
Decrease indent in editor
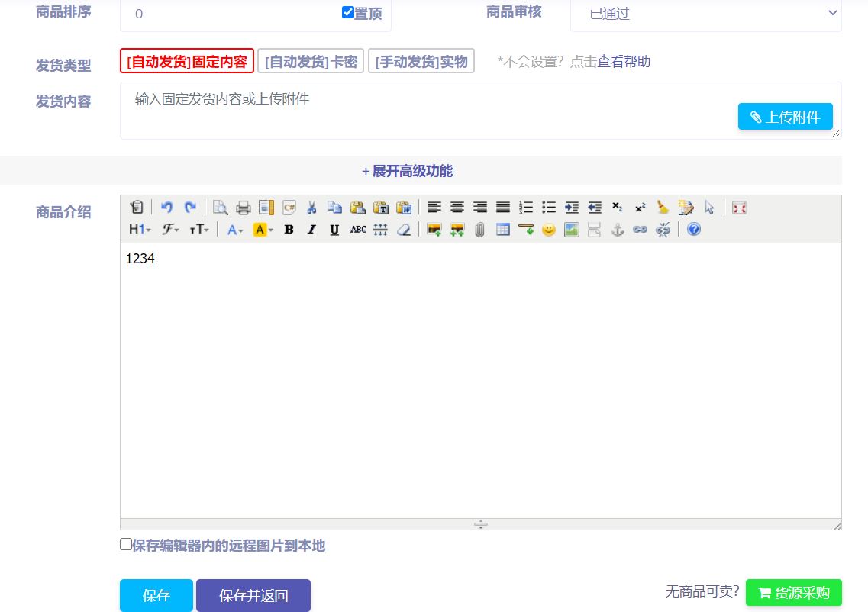[x=595, y=208]
